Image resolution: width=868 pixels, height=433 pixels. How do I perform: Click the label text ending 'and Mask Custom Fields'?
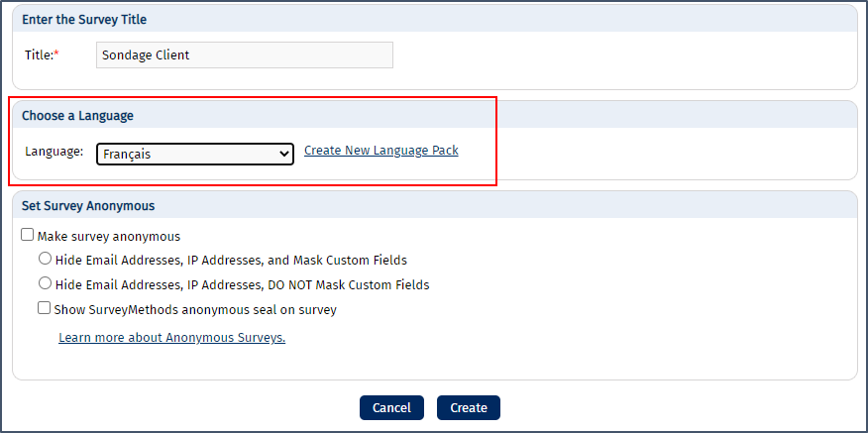pyautogui.click(x=232, y=261)
